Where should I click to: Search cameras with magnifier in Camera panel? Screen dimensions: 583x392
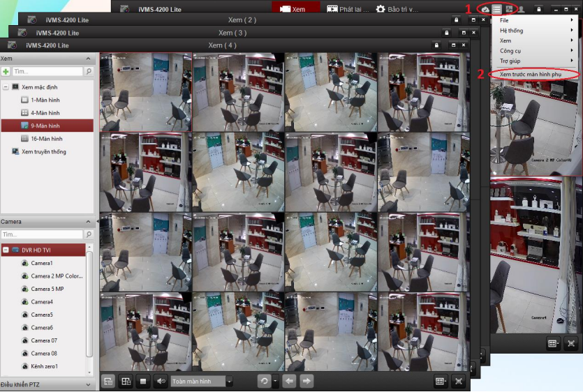tap(89, 234)
